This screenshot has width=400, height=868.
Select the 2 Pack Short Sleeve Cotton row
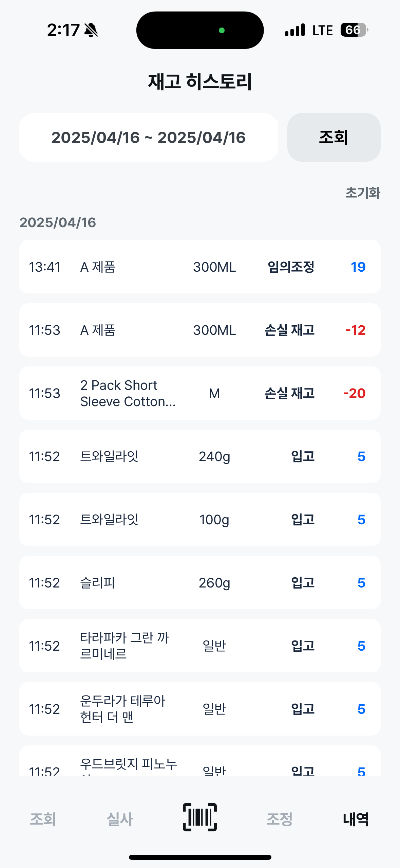point(199,393)
